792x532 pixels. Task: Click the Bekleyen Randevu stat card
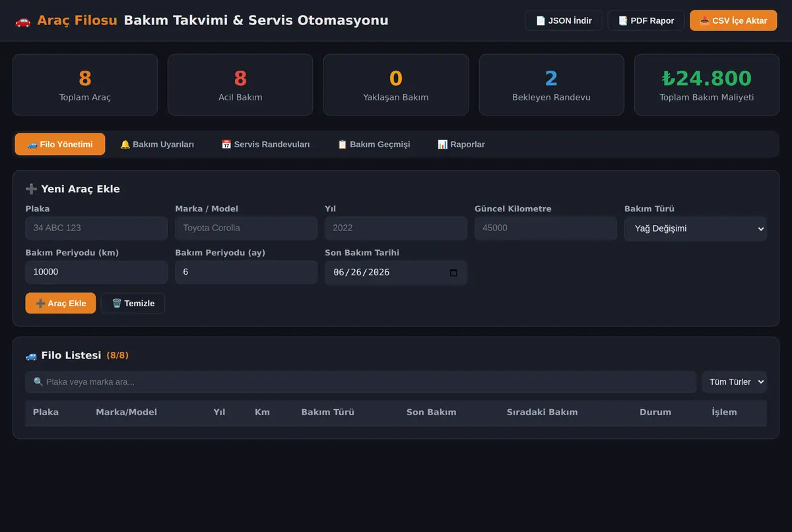coord(552,84)
